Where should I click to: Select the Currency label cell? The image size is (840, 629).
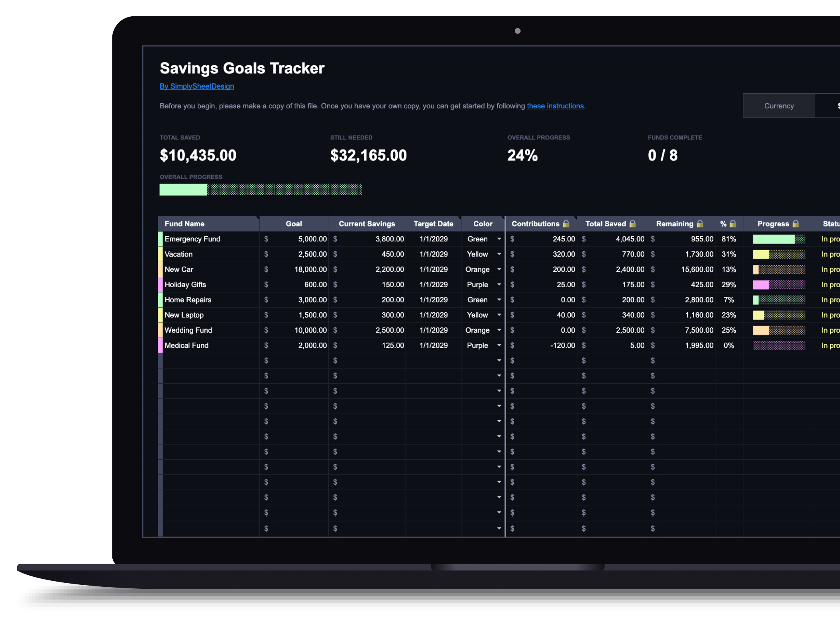pos(779,106)
